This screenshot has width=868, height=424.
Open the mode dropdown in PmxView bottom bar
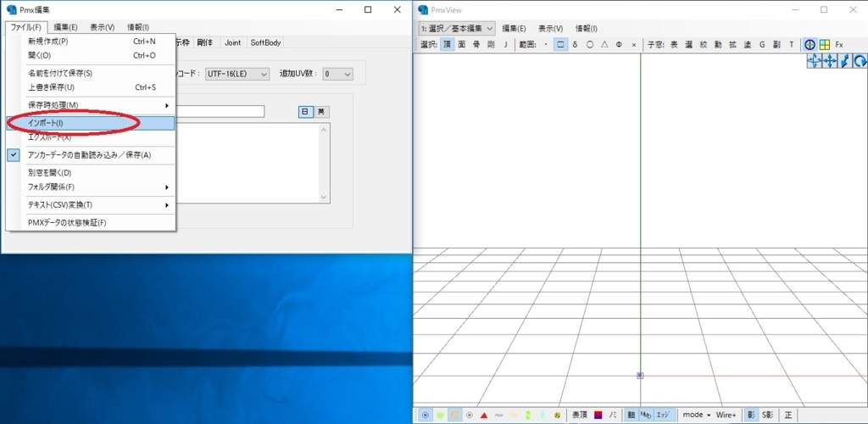coord(697,415)
